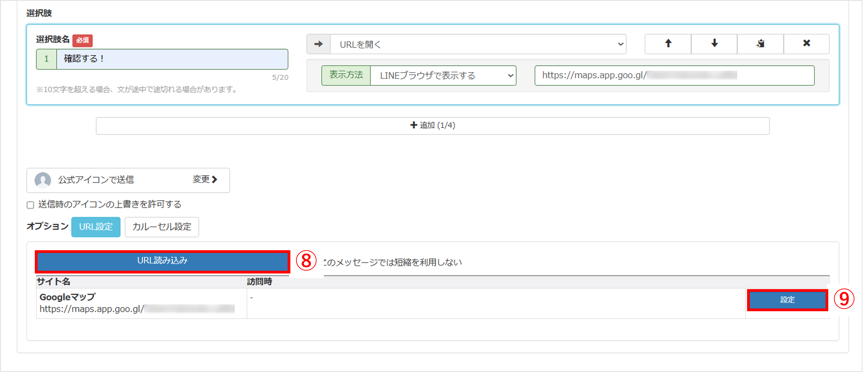
Task: Switch to カルーセル設定 option tab
Action: (x=162, y=227)
